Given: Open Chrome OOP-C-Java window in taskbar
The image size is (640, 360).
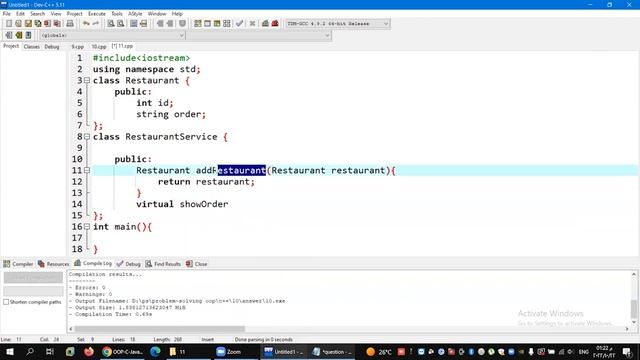Looking at the screenshot, I should (x=122, y=351).
